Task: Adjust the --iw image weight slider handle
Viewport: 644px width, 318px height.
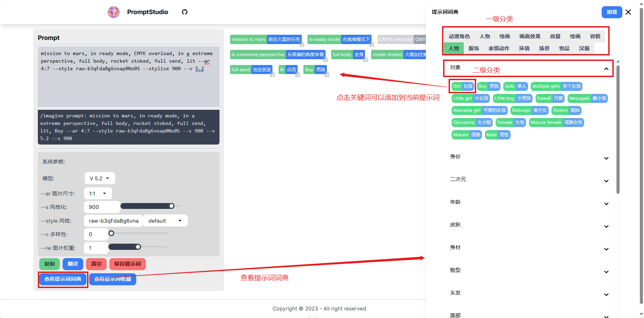Action: pyautogui.click(x=138, y=247)
